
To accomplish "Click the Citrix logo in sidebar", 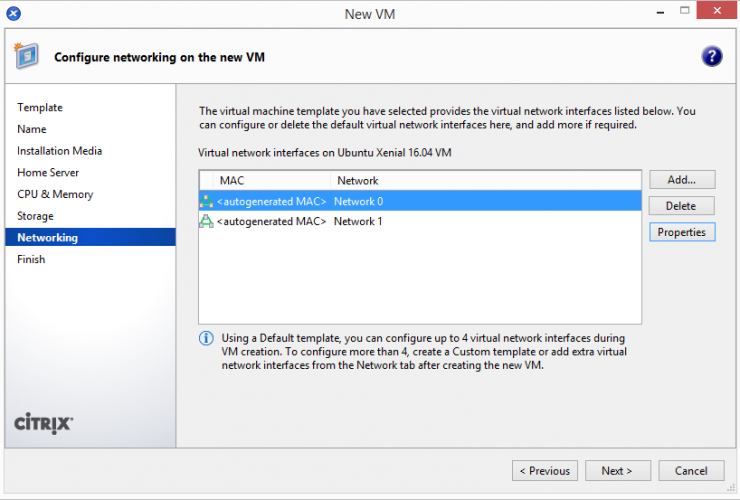I will click(44, 422).
